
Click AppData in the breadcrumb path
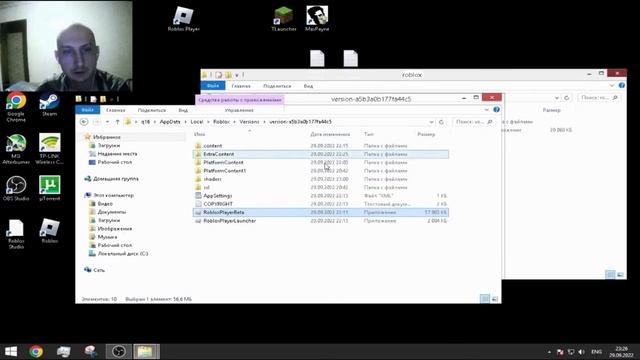(x=170, y=122)
